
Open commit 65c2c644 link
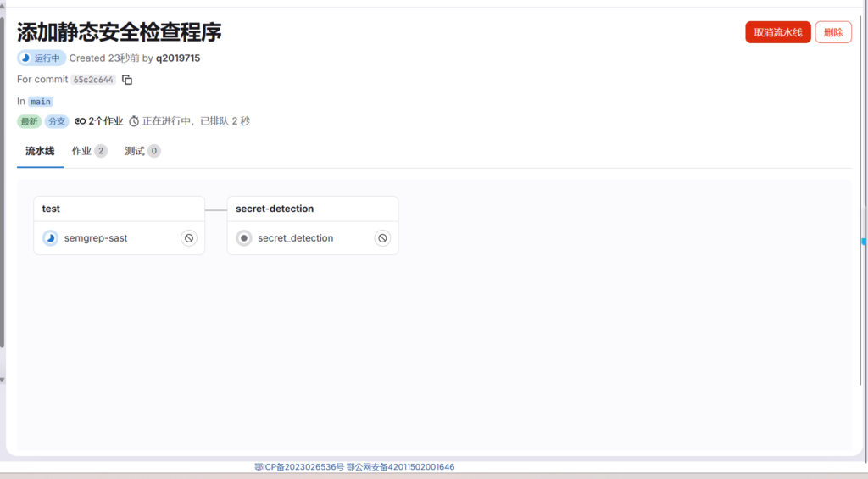click(93, 80)
